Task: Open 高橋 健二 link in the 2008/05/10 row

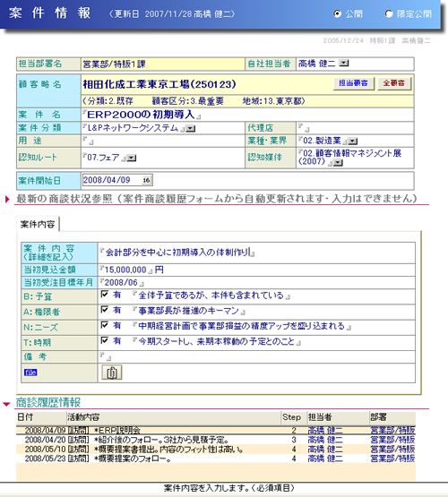Action: [x=325, y=450]
